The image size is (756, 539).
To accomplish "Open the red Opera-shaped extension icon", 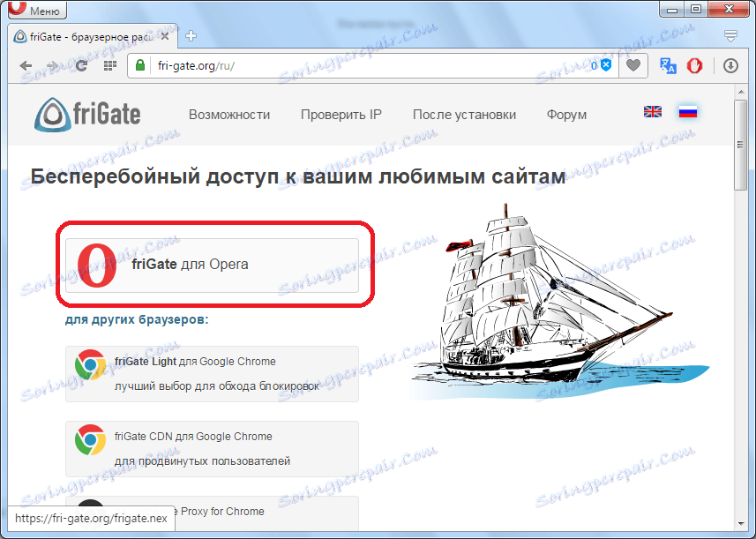I will tap(695, 65).
